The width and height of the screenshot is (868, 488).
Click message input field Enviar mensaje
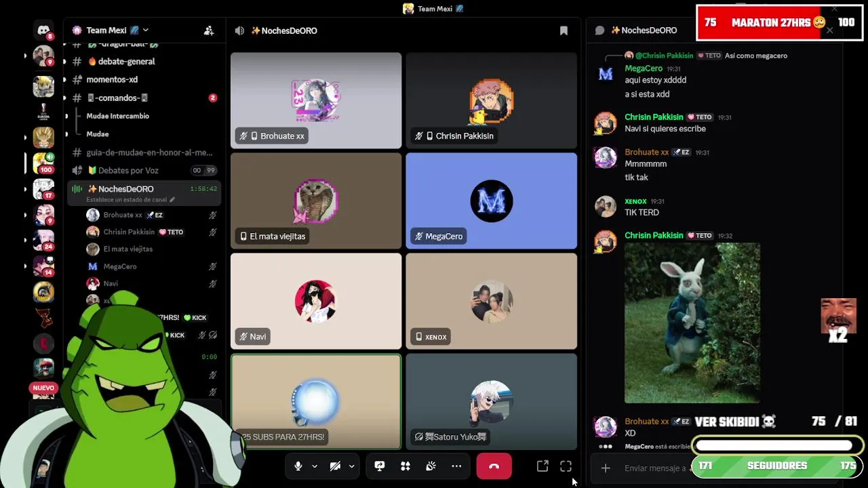[654, 468]
